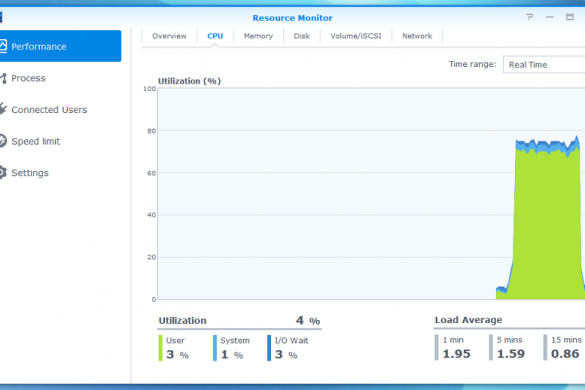Click the dark blue I/O Wait legend bar
Viewport: 585px width, 390px height.
tap(269, 348)
